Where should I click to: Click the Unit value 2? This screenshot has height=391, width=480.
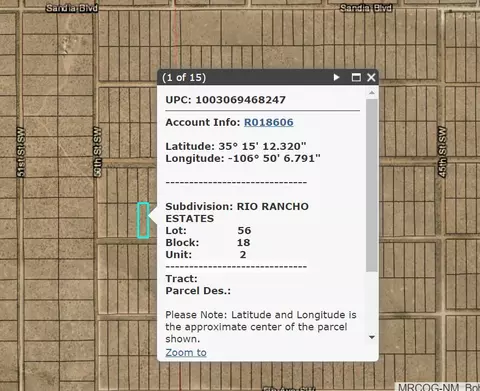click(243, 254)
